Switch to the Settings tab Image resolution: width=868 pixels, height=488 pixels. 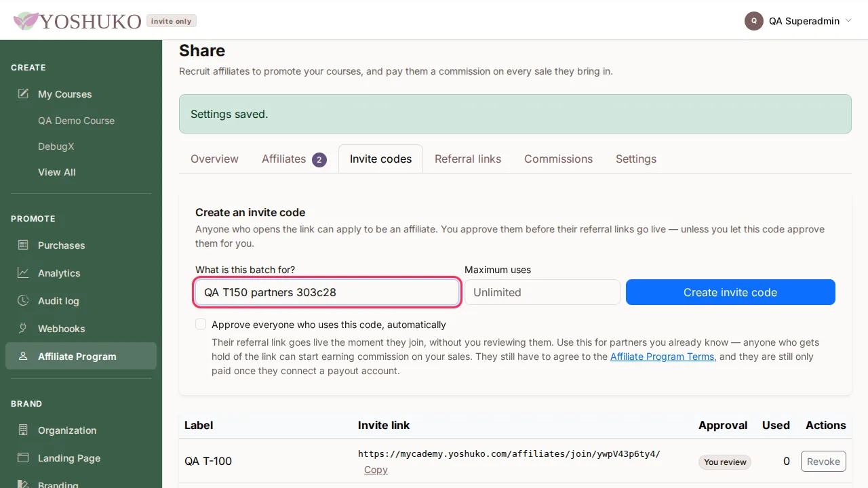pos(636,159)
